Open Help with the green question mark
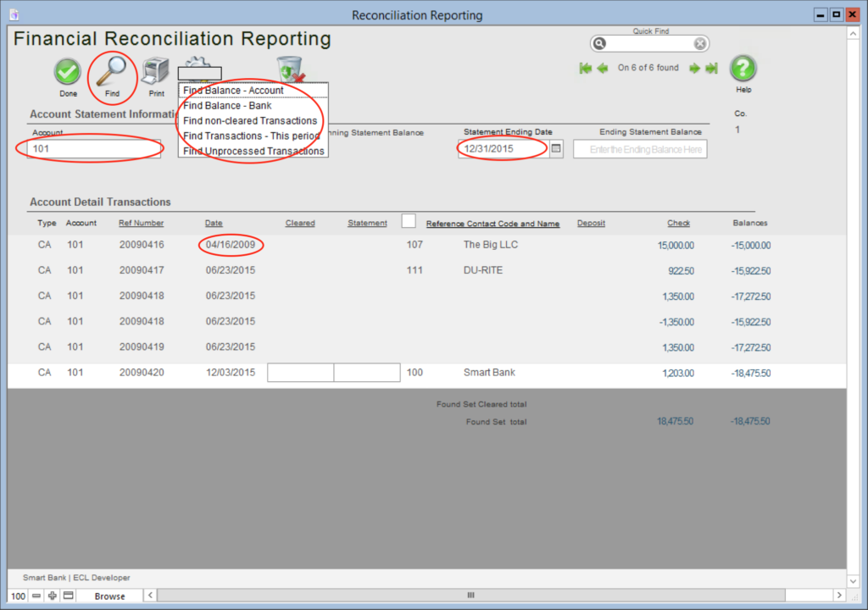This screenshot has height=610, width=868. point(743,69)
